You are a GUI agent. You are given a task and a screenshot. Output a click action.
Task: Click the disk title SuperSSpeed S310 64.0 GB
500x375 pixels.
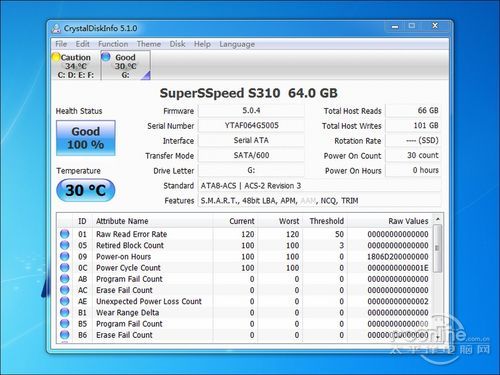pyautogui.click(x=248, y=93)
